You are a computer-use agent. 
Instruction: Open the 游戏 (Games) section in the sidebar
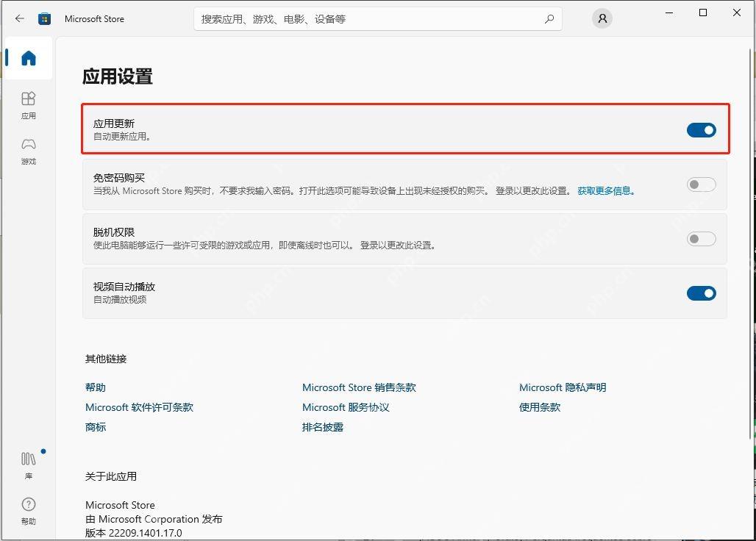click(x=29, y=151)
